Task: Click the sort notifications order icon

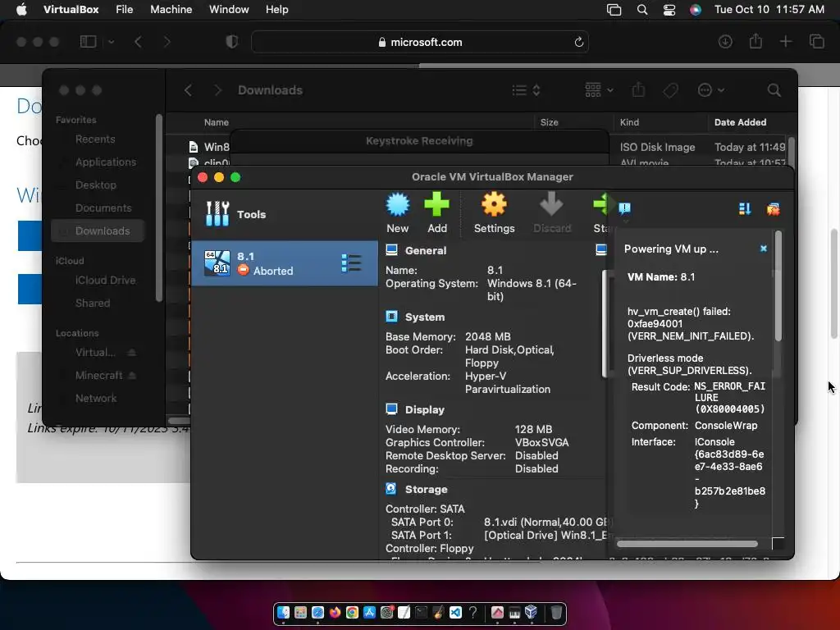Action: [745, 209]
